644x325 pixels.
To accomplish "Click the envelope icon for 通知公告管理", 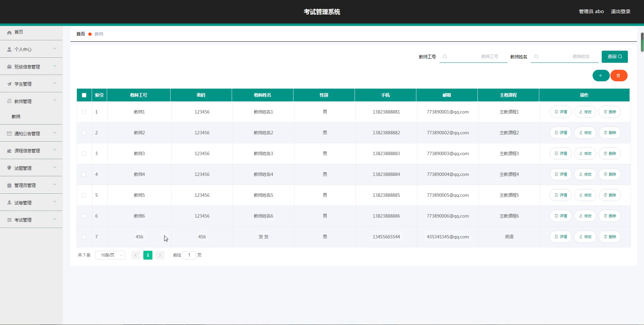I will pyautogui.click(x=9, y=134).
